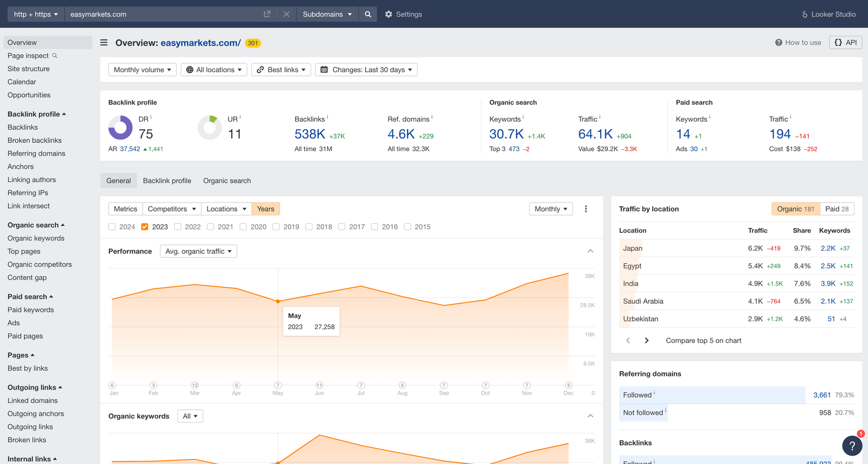868x464 pixels.
Task: Open Monthly interval dropdown
Action: 551,209
